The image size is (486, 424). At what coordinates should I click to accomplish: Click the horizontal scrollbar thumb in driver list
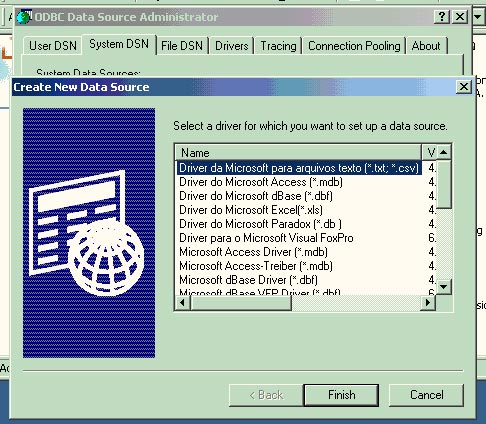[x=241, y=303]
